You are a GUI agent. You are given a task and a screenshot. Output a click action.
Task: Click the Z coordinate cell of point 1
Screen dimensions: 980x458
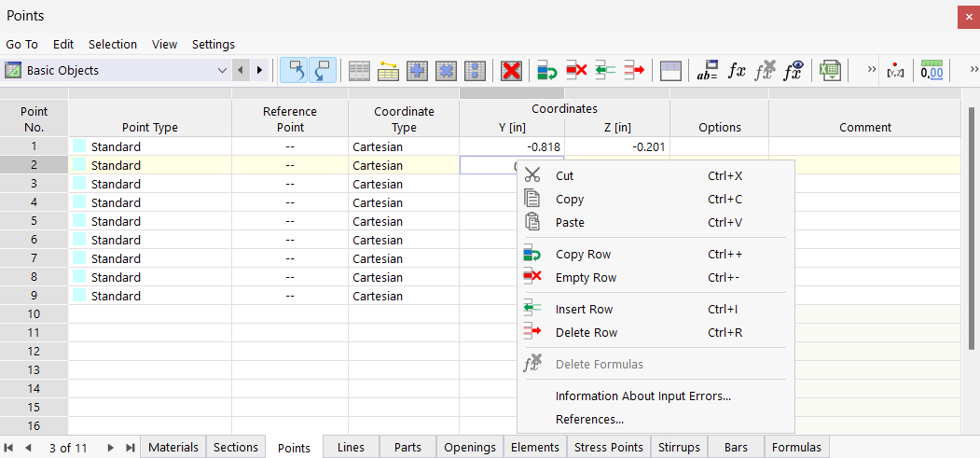(616, 146)
